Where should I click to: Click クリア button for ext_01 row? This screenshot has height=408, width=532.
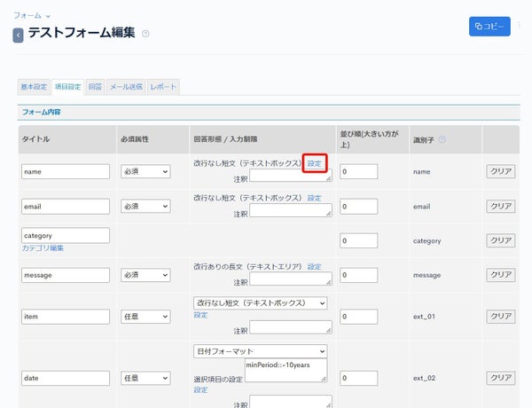pyautogui.click(x=501, y=316)
